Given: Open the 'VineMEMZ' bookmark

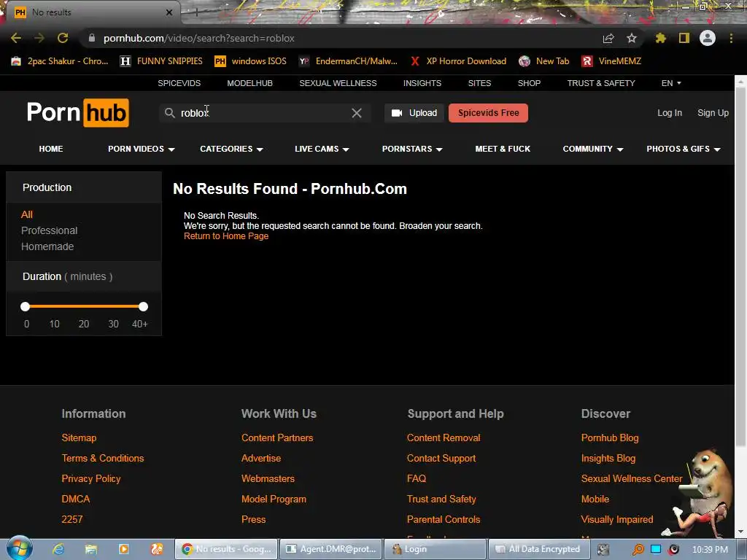Looking at the screenshot, I should pos(611,61).
